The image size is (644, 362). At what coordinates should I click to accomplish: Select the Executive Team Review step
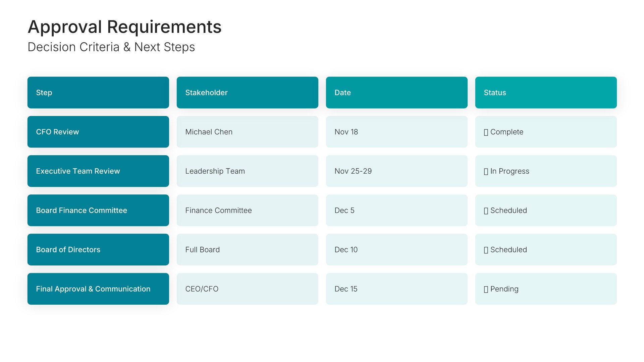[98, 171]
